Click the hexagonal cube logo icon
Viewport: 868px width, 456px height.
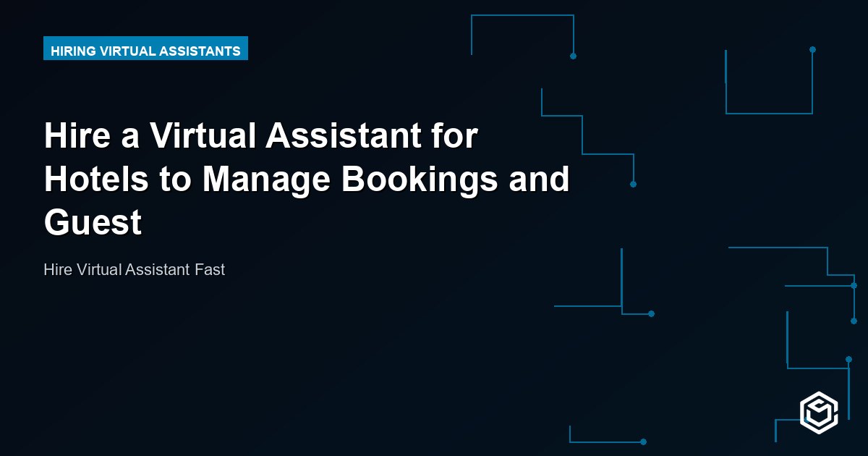click(819, 414)
